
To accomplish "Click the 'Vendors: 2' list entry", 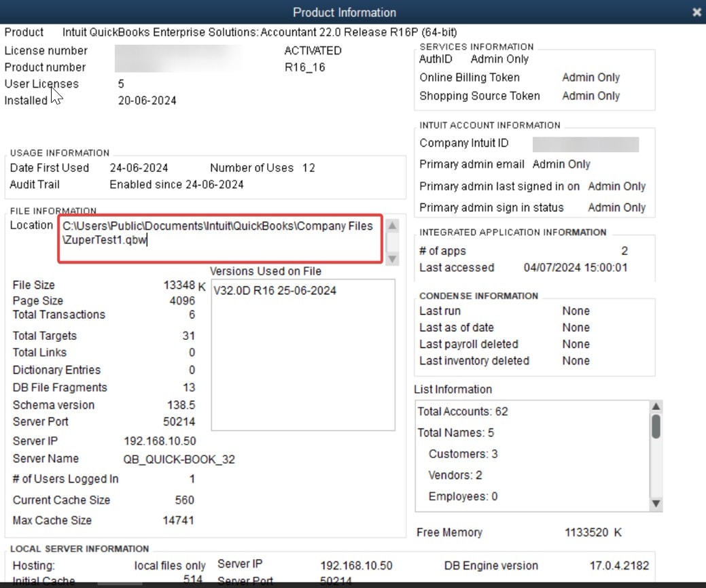I will pyautogui.click(x=455, y=475).
